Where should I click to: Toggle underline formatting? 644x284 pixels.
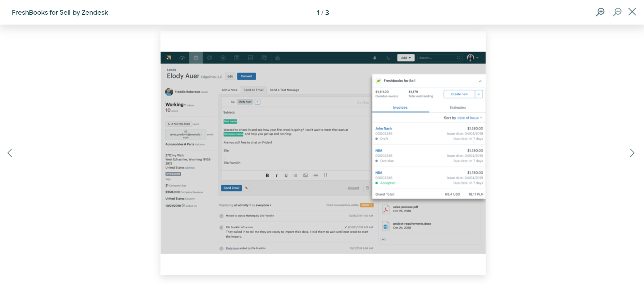coord(286,175)
